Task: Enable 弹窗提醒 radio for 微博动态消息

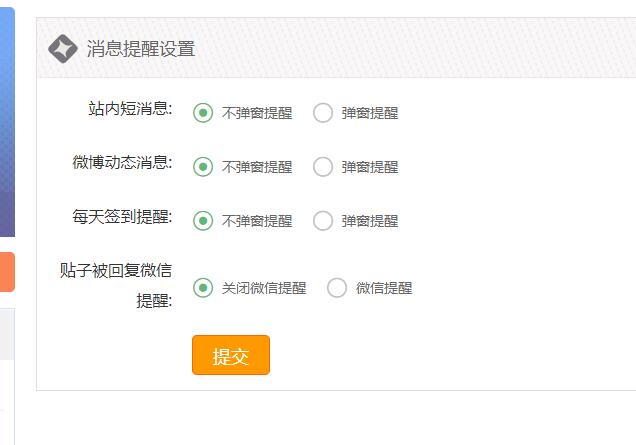Action: 323,167
